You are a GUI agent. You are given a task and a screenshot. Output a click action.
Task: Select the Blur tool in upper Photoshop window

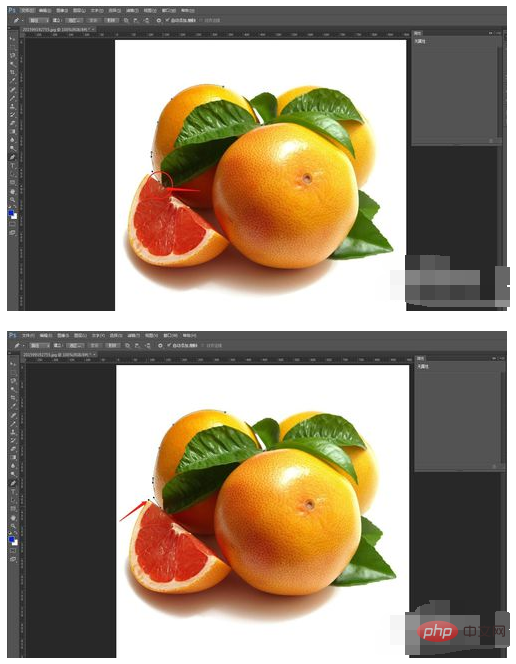(x=12, y=140)
